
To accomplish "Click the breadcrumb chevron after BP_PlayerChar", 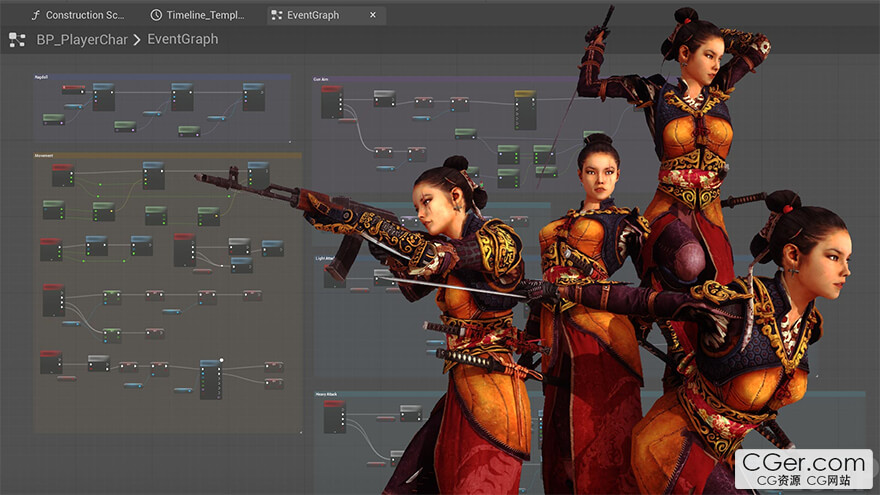I will pos(137,40).
